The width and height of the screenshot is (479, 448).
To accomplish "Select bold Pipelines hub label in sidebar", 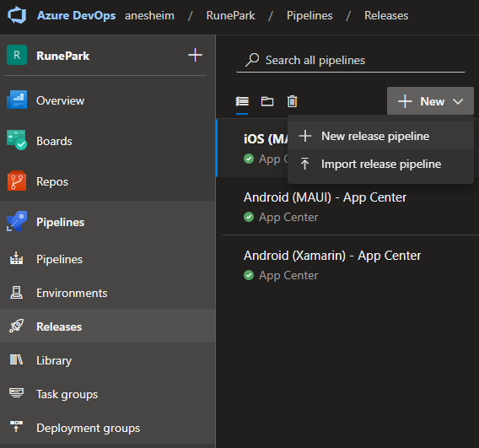I will click(x=60, y=222).
